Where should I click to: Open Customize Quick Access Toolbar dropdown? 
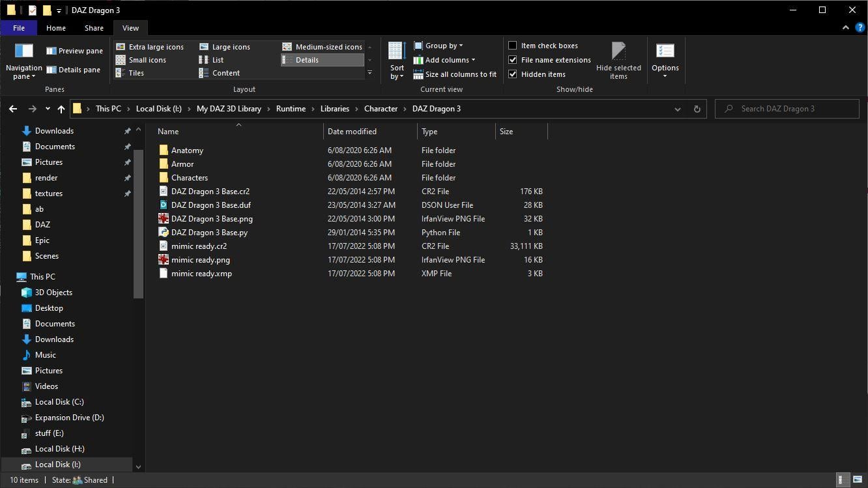point(59,10)
